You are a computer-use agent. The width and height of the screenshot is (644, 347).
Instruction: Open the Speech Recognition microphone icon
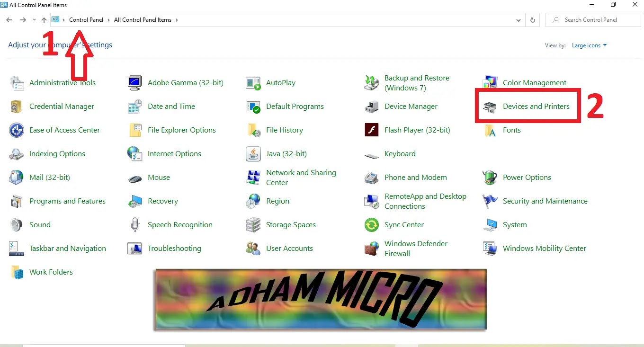135,225
